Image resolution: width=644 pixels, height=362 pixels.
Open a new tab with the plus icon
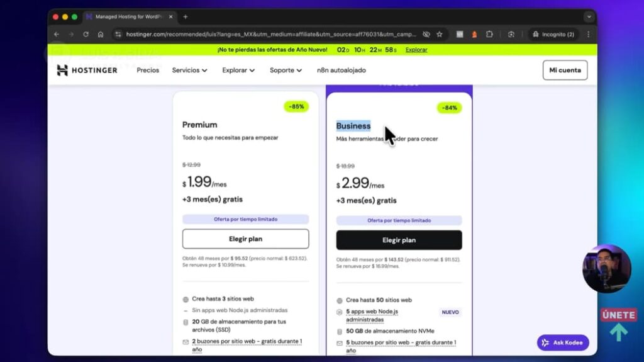point(186,17)
